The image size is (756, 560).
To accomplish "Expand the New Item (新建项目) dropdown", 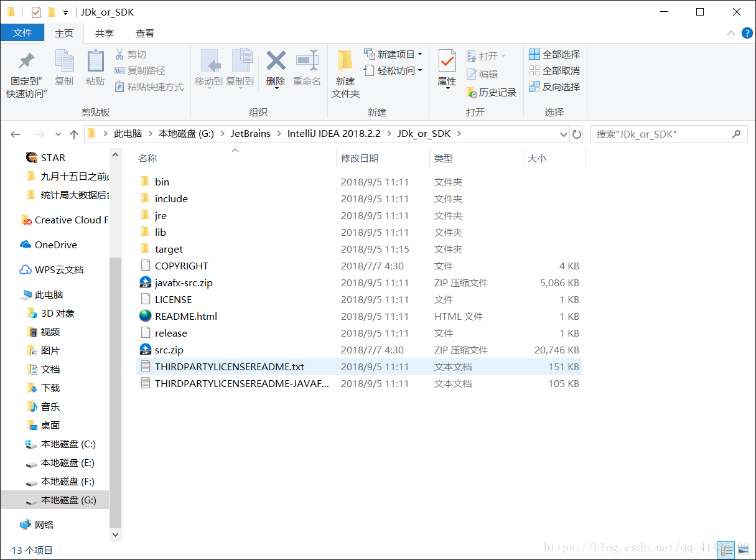I will (x=420, y=54).
